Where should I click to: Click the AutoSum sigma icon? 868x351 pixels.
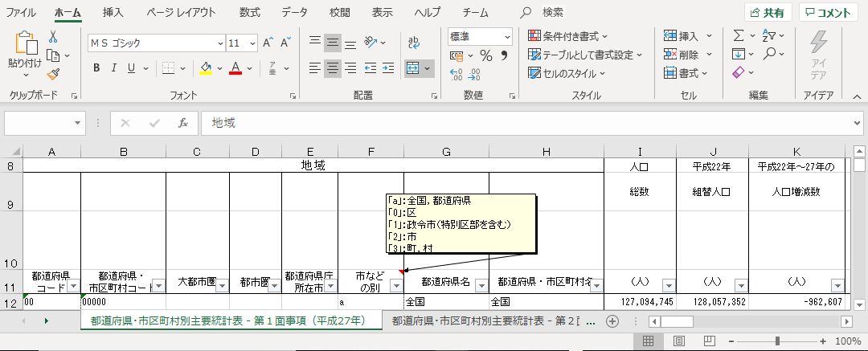738,35
